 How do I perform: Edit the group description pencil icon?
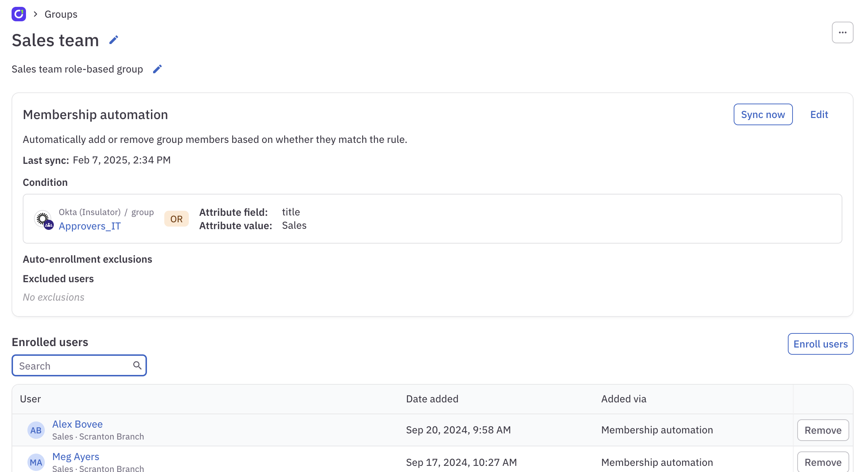point(157,69)
